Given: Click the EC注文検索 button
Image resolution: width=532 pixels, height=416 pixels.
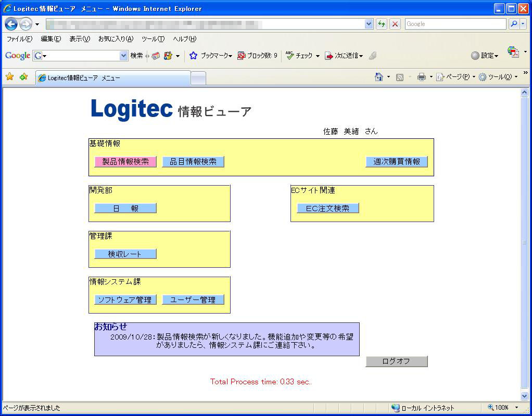Looking at the screenshot, I should [328, 208].
